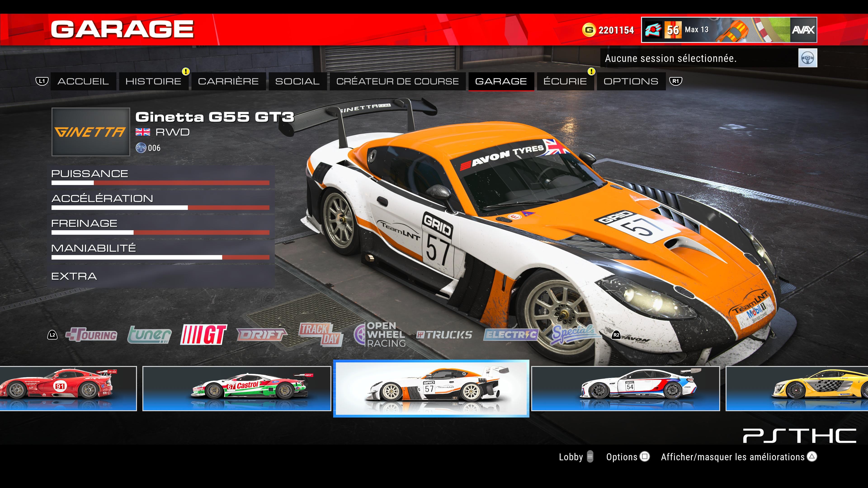Click the gold G credits coin icon

589,30
